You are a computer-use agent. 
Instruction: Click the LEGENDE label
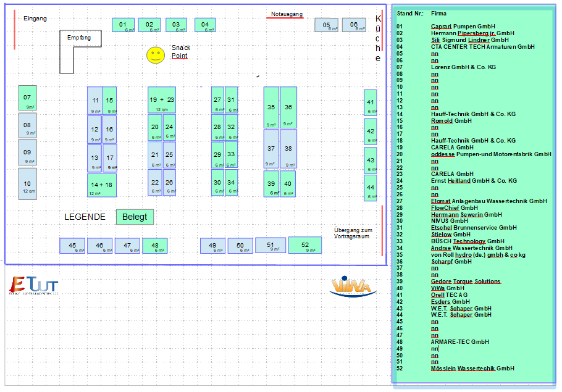point(85,217)
